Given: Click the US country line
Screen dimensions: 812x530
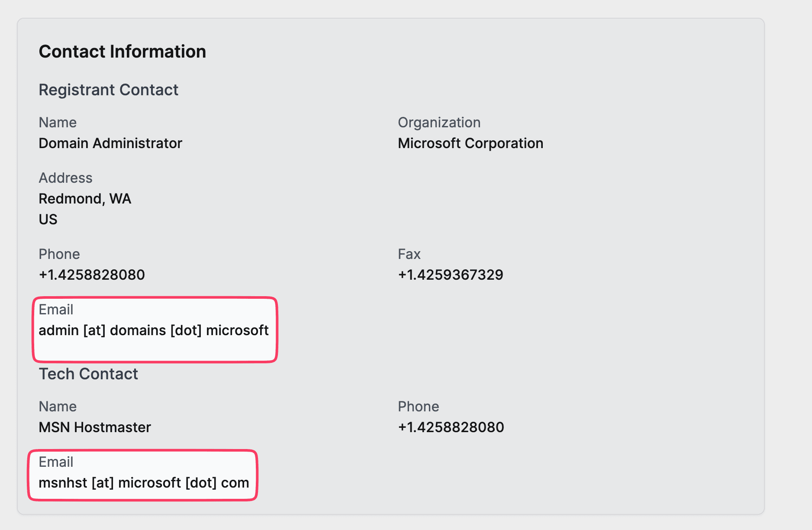Looking at the screenshot, I should [48, 220].
